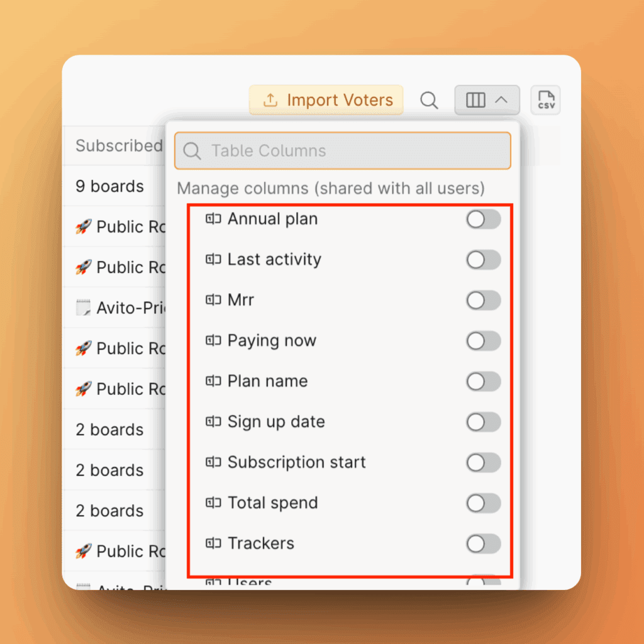This screenshot has width=644, height=644.
Task: Click the field icon next to Trackers
Action: (214, 543)
